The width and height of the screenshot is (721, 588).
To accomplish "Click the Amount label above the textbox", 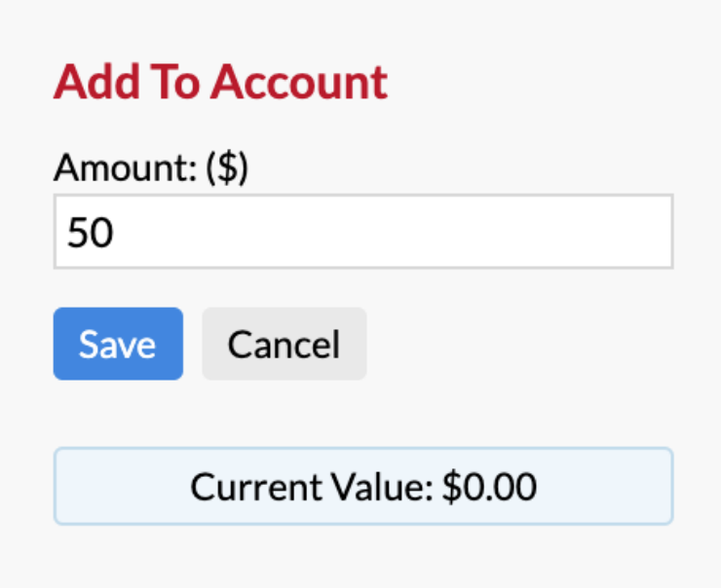I will point(151,167).
